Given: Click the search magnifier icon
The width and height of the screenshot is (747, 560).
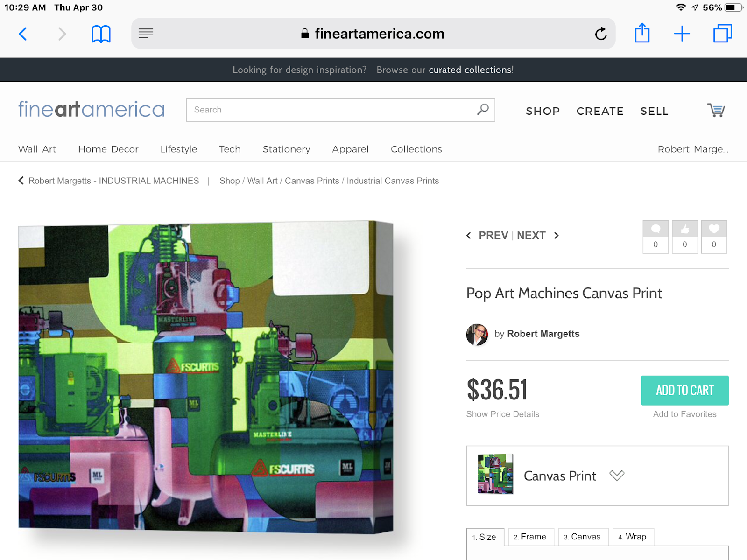Looking at the screenshot, I should [x=483, y=109].
